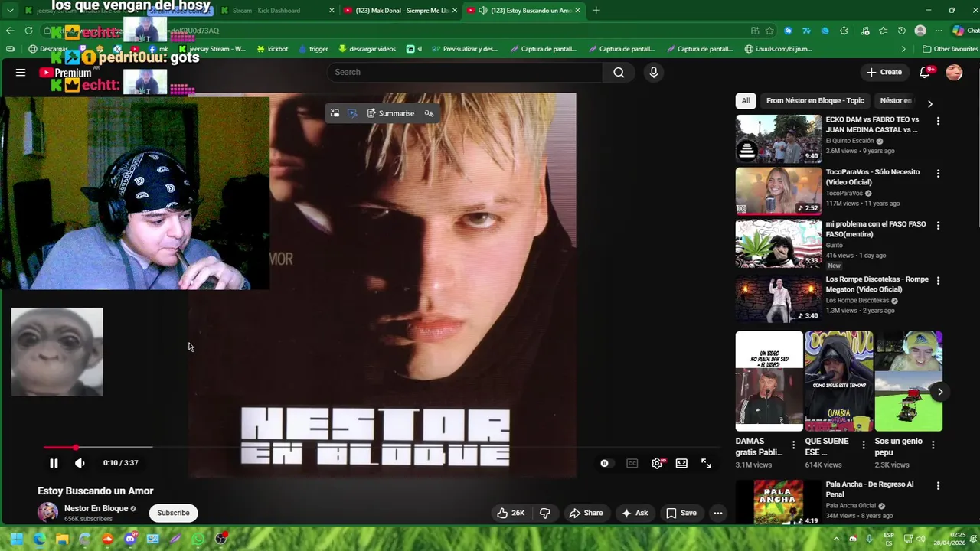Click the Summarise button over the video
The height and width of the screenshot is (551, 980).
[x=390, y=113]
